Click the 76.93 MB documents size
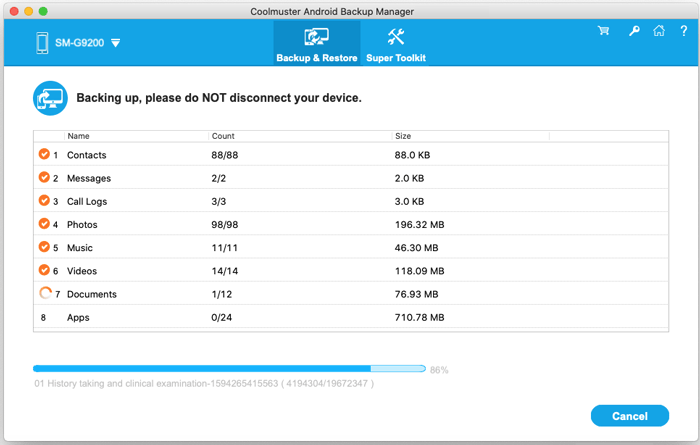 click(x=417, y=295)
